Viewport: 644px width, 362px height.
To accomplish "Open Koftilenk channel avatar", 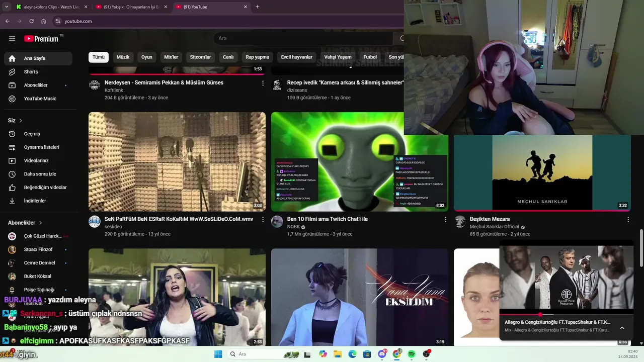I will click(x=95, y=84).
